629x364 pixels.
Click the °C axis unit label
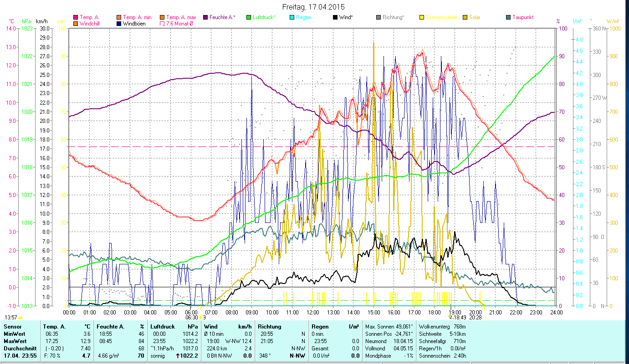[12, 21]
